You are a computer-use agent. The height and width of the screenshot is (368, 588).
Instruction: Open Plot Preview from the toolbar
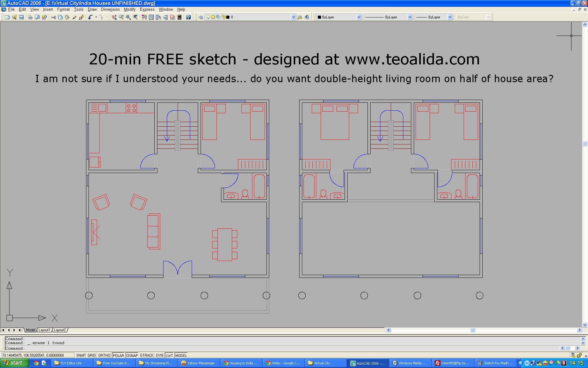click(37, 17)
